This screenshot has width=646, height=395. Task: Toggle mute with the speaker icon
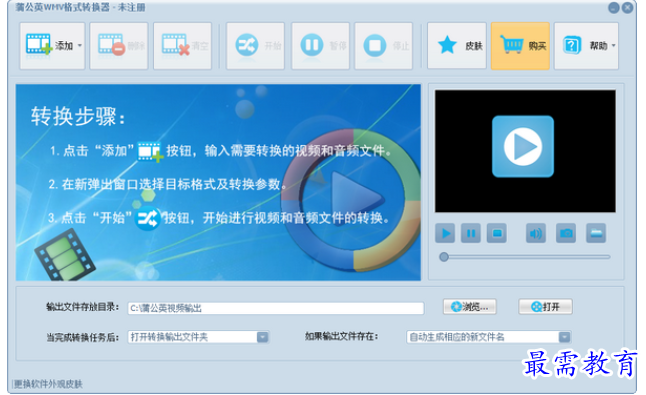536,234
